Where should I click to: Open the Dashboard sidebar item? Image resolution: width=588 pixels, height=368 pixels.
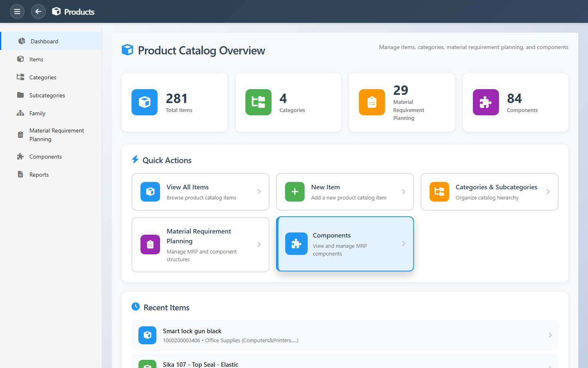[44, 41]
